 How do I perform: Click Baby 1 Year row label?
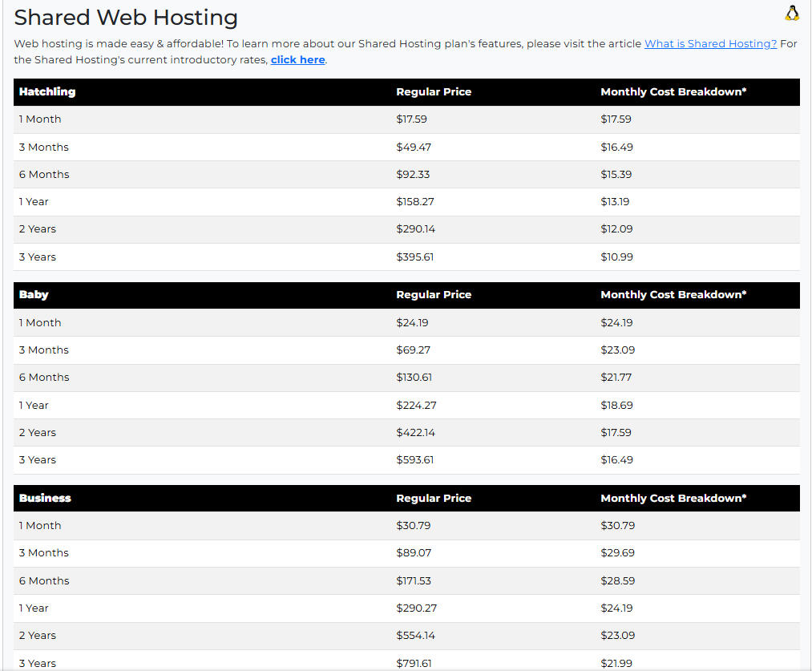(34, 406)
